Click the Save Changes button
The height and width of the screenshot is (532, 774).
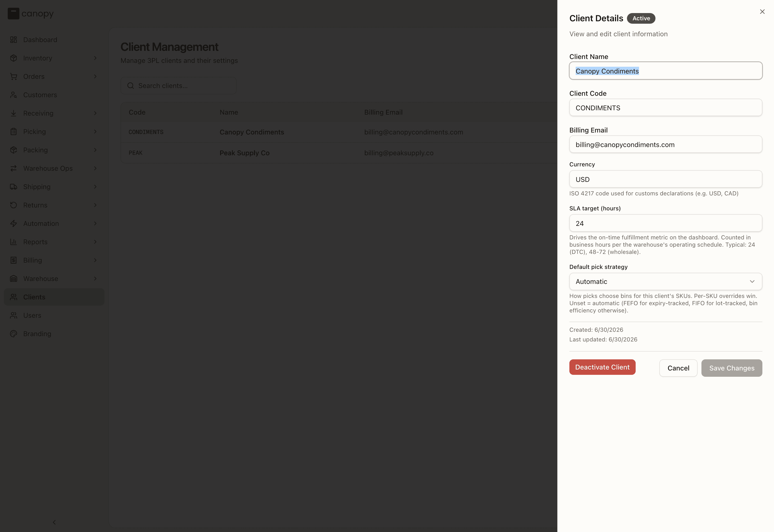pyautogui.click(x=731, y=368)
